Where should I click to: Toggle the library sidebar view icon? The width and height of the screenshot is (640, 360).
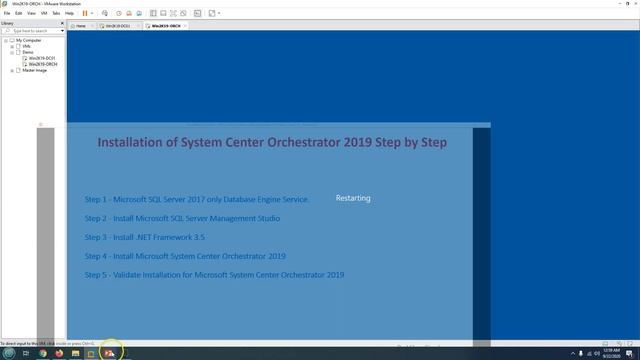coord(153,13)
